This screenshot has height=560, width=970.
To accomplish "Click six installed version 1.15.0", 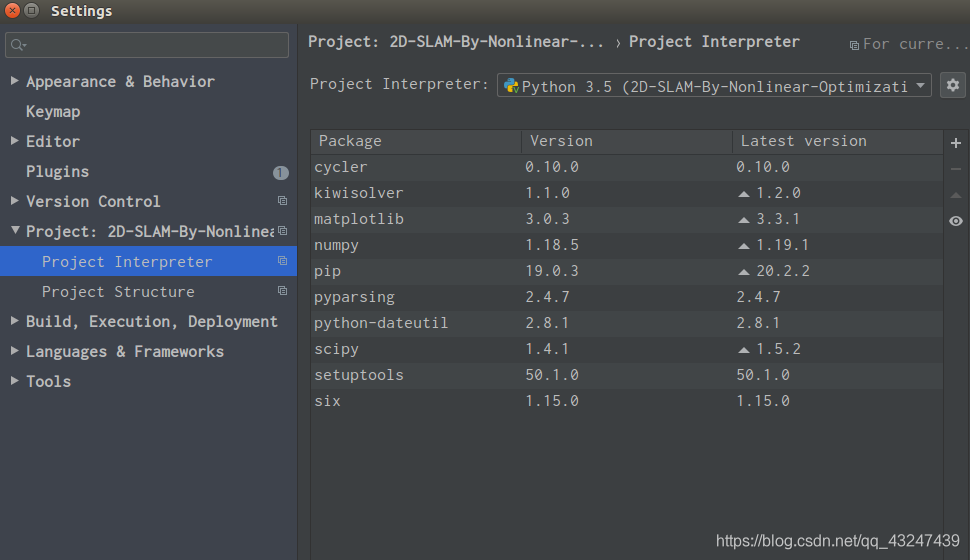I will tap(552, 401).
